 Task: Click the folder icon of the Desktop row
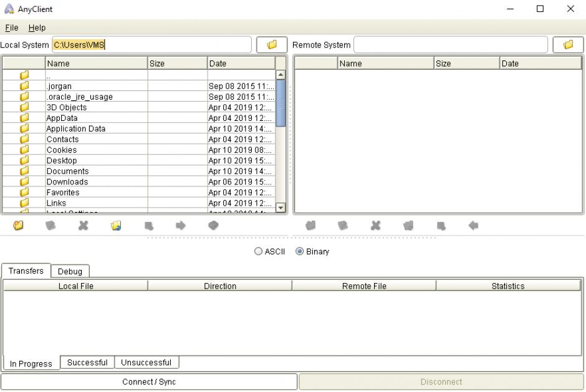[x=24, y=160]
